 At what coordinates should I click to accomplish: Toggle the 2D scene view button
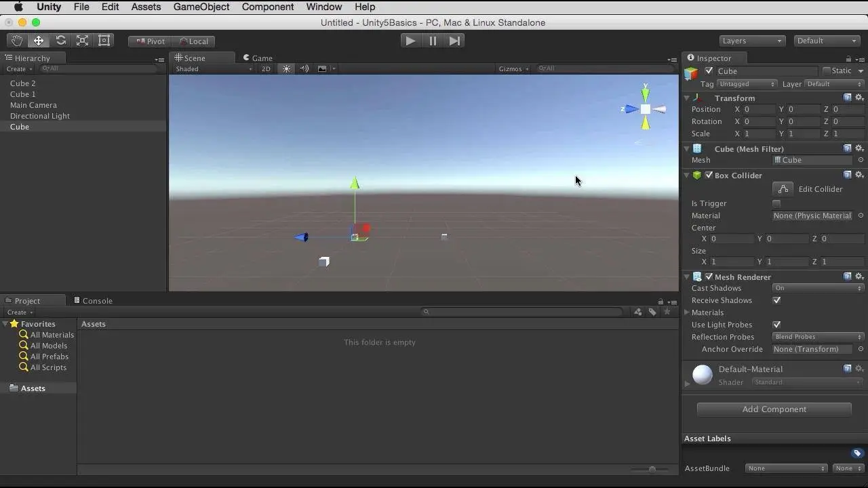click(266, 68)
